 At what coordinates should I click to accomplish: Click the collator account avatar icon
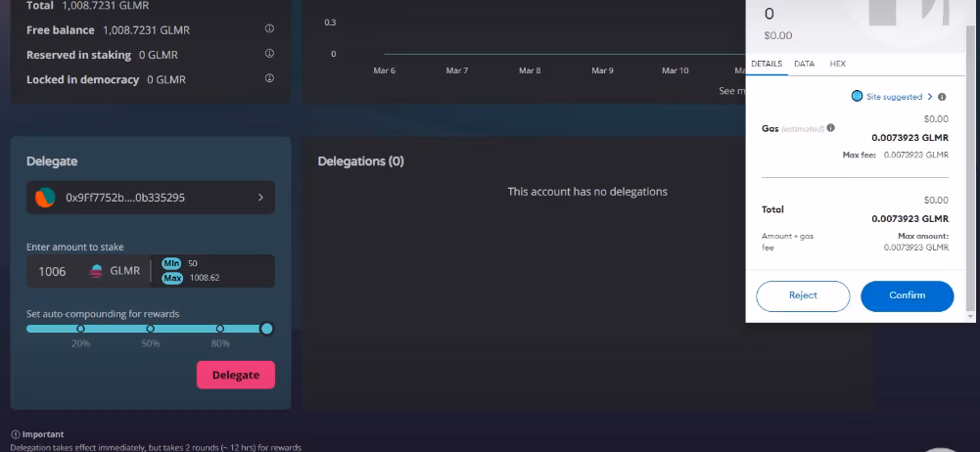click(x=45, y=198)
